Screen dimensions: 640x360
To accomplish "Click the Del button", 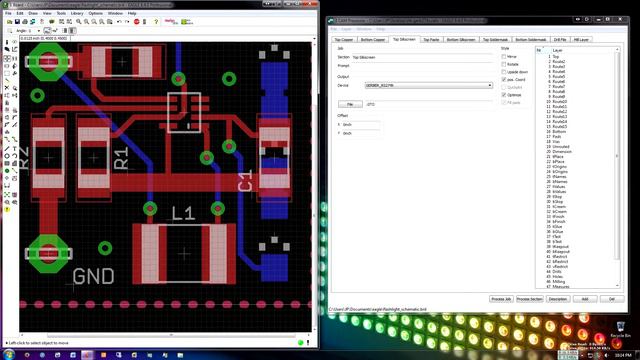I will (611, 299).
